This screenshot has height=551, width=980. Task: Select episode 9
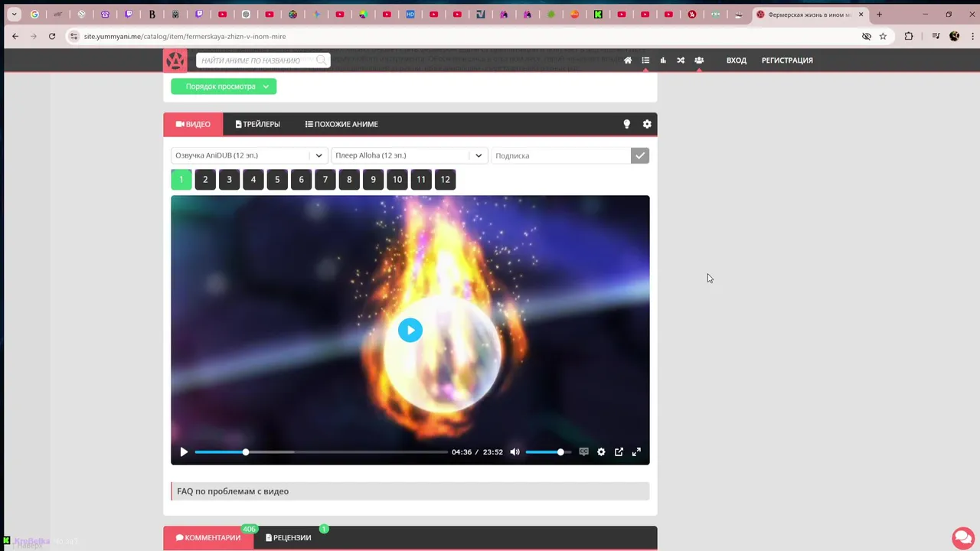pyautogui.click(x=373, y=180)
